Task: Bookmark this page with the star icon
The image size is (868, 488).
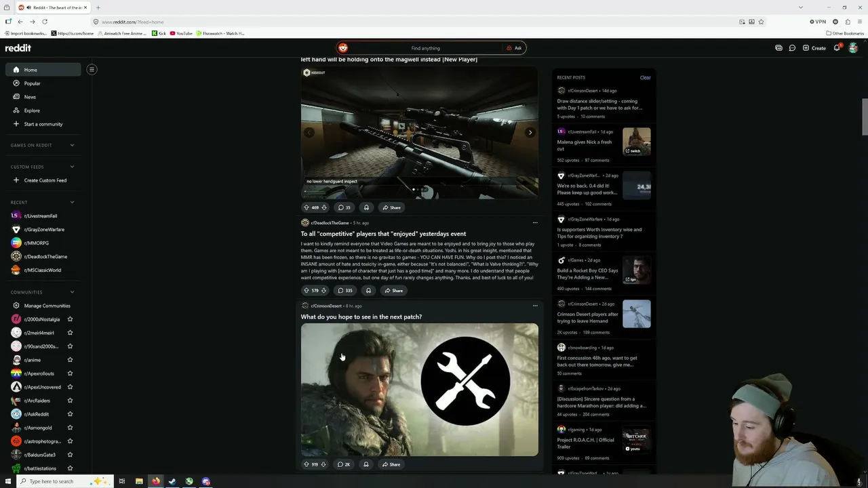Action: (762, 22)
